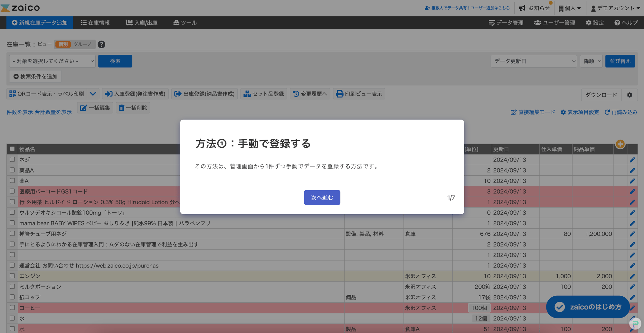Open the 在庫情報 menu
Screen dimensions: 644x333
click(x=95, y=23)
